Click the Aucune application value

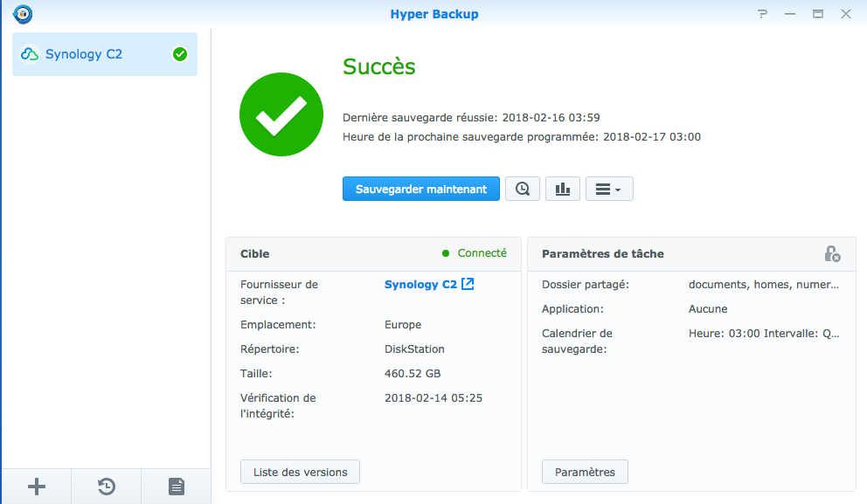pos(708,309)
